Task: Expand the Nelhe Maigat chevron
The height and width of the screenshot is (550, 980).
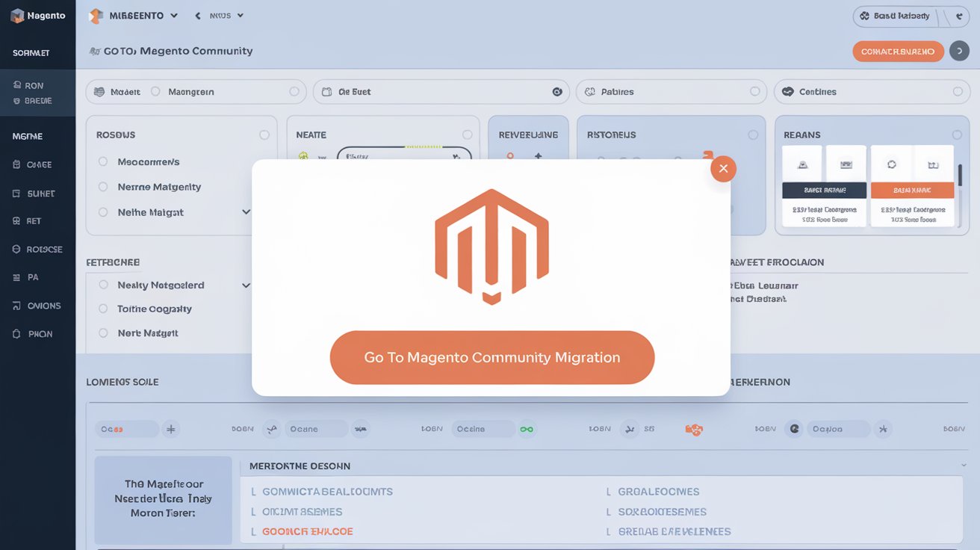Action: (x=246, y=212)
